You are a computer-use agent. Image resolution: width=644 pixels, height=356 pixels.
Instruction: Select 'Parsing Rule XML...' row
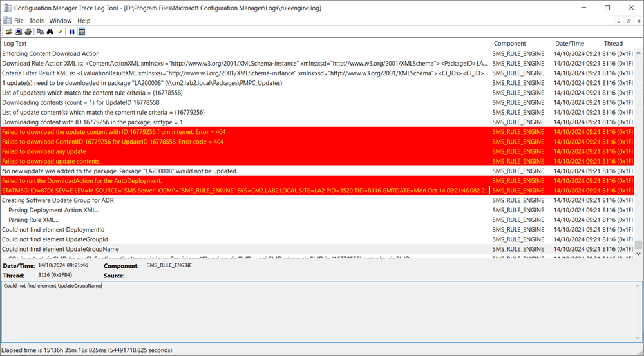coord(317,220)
